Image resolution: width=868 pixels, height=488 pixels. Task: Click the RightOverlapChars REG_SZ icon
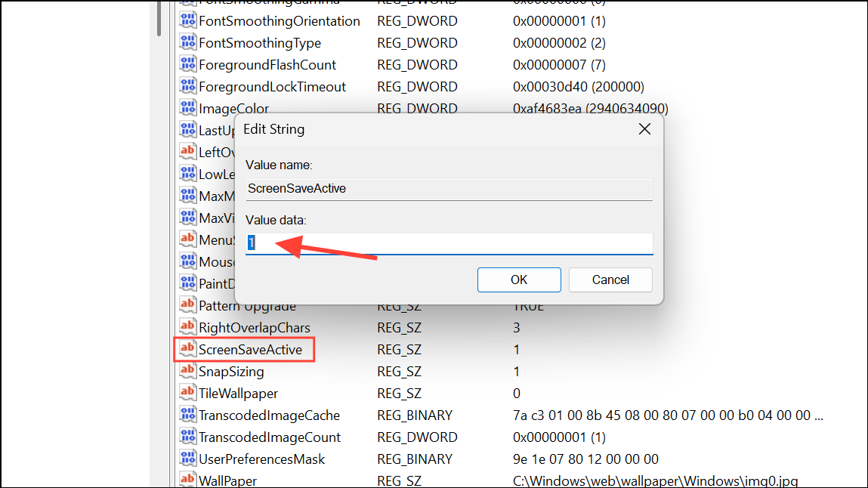(187, 327)
